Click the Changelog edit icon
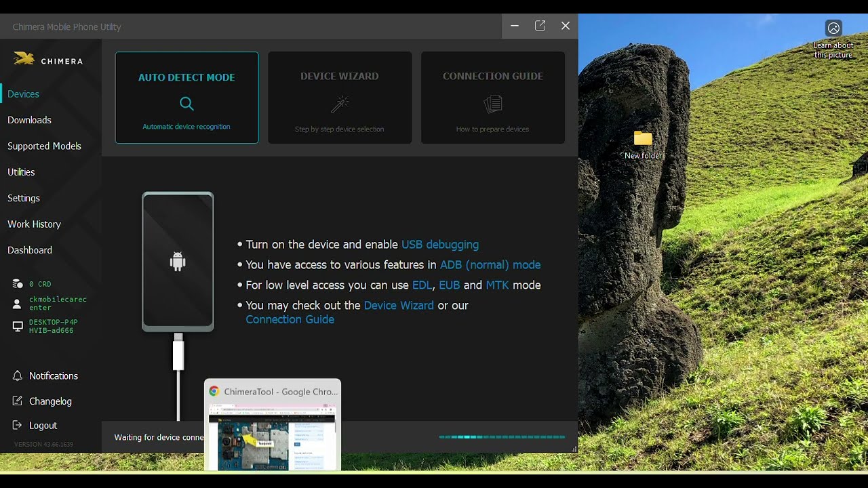 click(x=18, y=401)
